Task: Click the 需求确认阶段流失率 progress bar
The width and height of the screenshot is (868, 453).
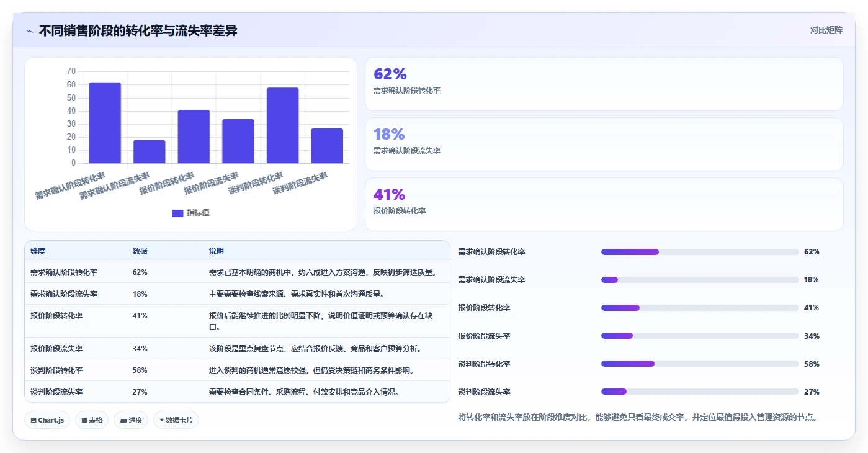Action: coord(700,280)
